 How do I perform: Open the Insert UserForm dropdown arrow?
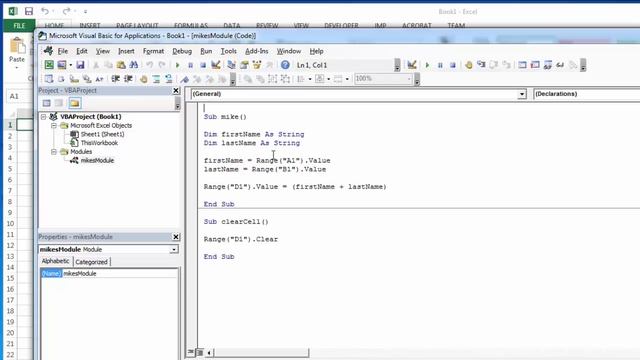(70, 65)
